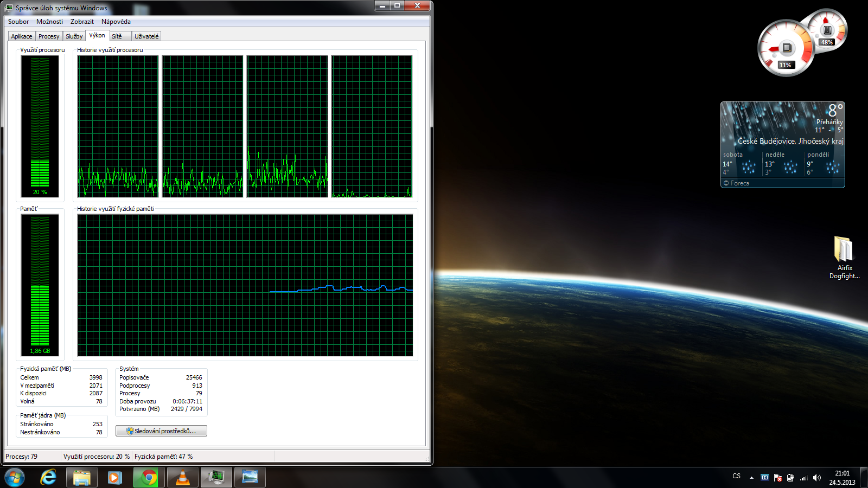Click the Nestránkováno kernel memory row
Viewport: 868px width, 488px height.
coord(61,432)
